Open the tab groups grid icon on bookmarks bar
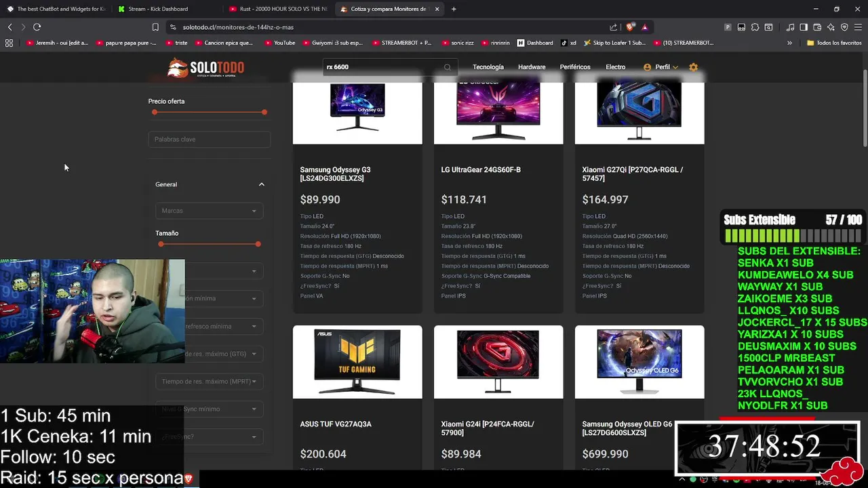 click(x=9, y=43)
